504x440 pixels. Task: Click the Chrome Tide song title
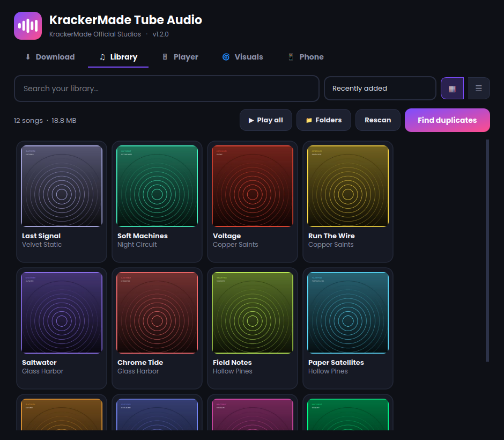point(140,363)
